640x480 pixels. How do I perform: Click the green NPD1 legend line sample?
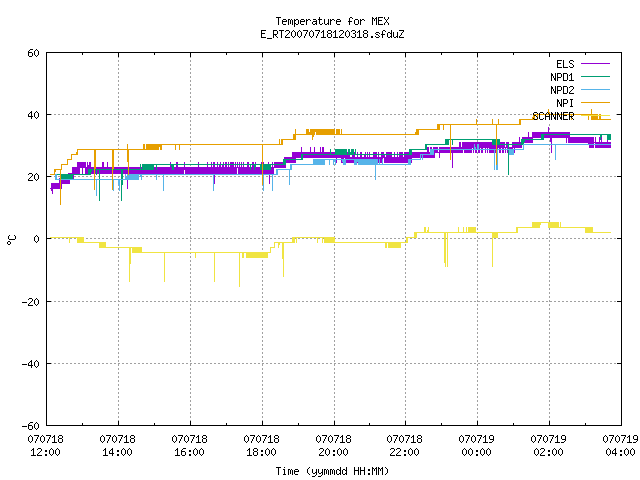595,77
